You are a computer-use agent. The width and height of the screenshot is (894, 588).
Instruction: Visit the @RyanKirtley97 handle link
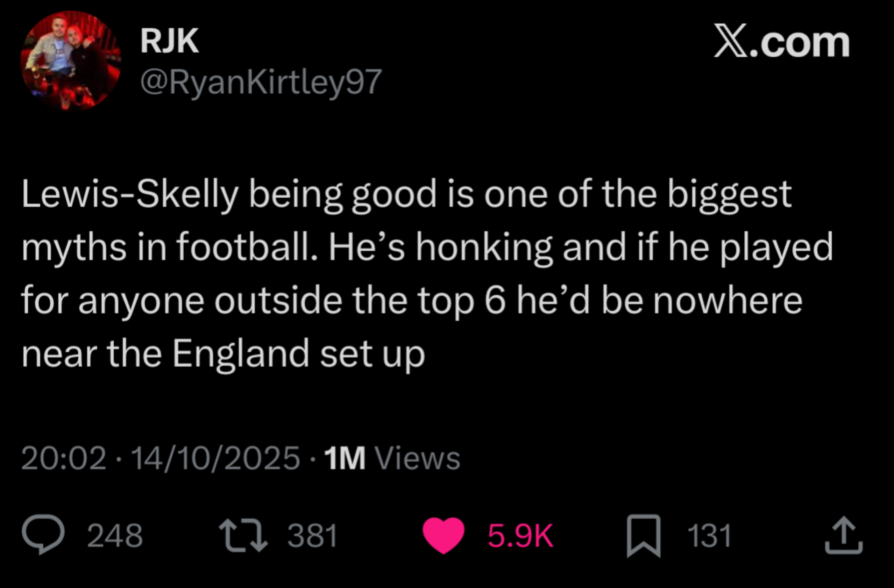[261, 82]
